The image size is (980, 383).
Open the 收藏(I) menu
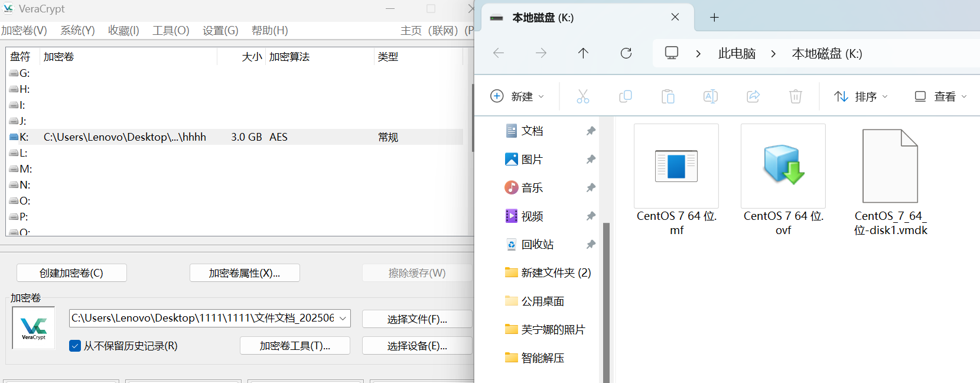tap(123, 30)
